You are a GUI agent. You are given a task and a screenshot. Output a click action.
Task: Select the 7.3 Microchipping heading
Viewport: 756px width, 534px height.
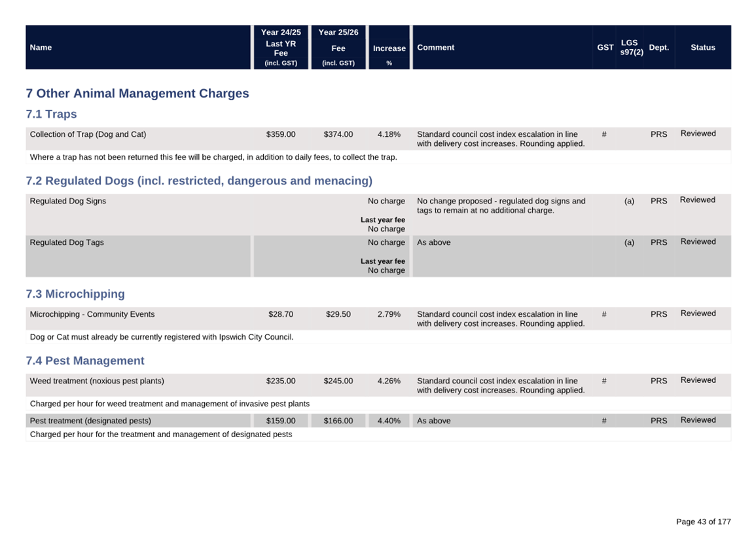(x=75, y=294)
